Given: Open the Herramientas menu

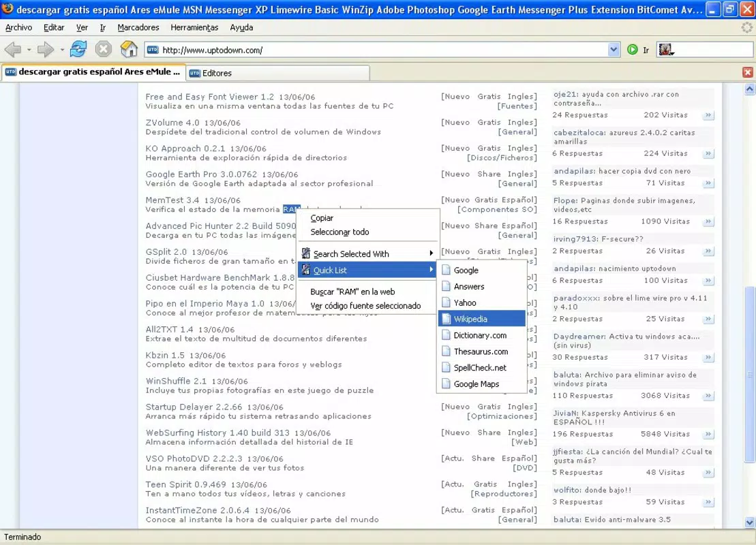Looking at the screenshot, I should (194, 27).
